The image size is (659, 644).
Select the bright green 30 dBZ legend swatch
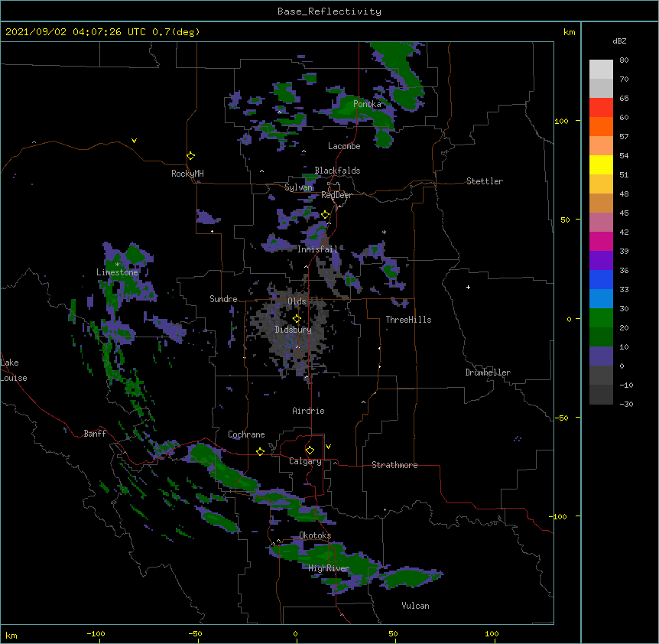click(601, 318)
